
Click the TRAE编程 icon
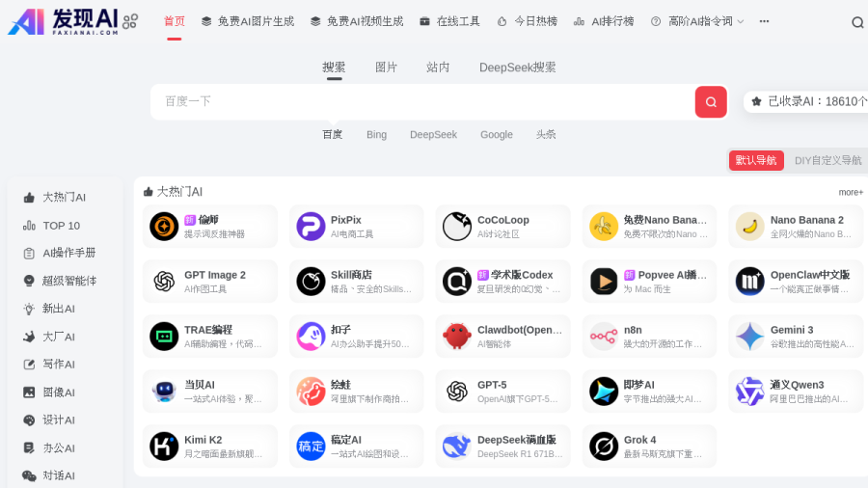(164, 336)
